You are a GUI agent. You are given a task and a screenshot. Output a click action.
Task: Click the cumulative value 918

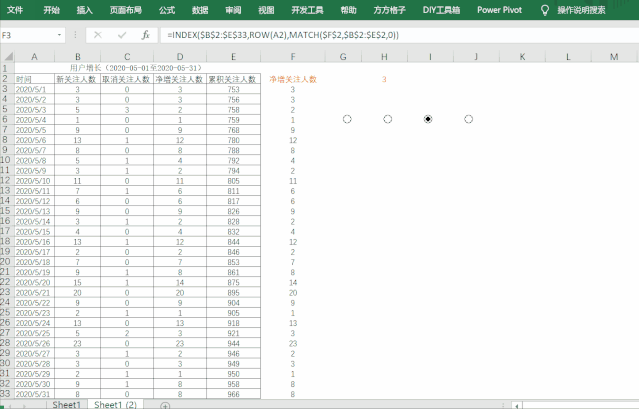[x=233, y=323]
